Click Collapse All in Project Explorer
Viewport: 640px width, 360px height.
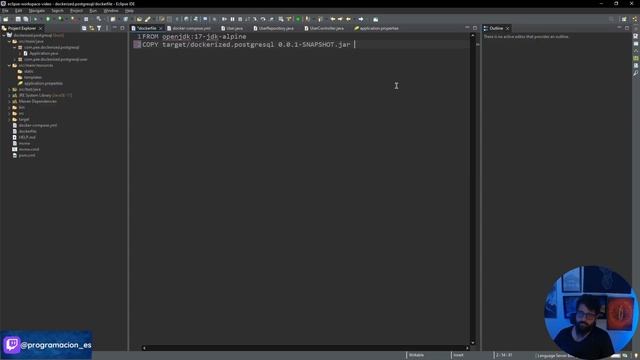[x=84, y=28]
